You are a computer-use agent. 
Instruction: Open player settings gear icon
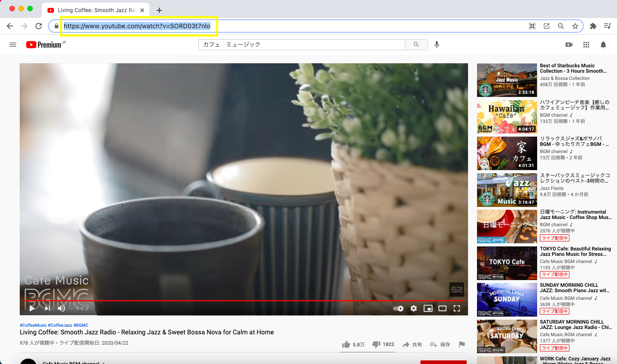[x=414, y=308]
